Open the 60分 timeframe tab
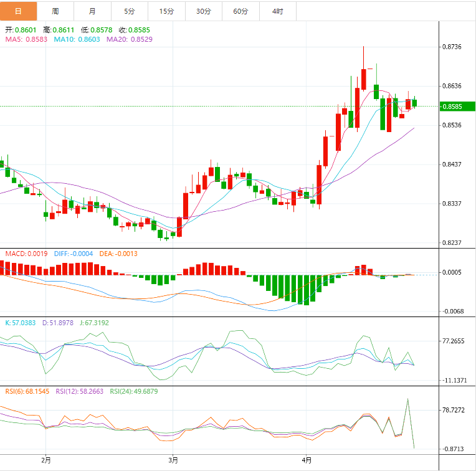 coord(240,11)
